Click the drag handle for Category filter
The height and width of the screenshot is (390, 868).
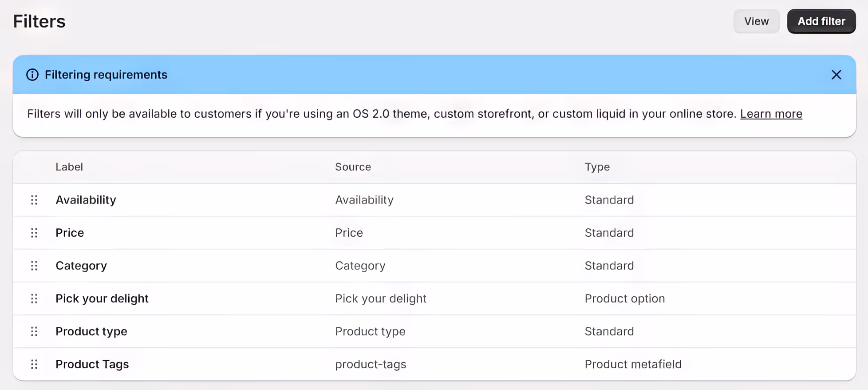pyautogui.click(x=34, y=266)
